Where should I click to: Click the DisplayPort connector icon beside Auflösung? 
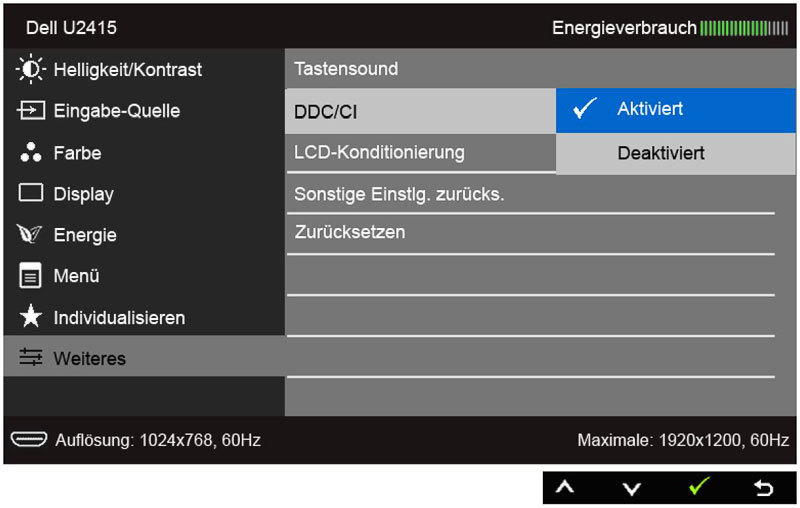click(29, 440)
